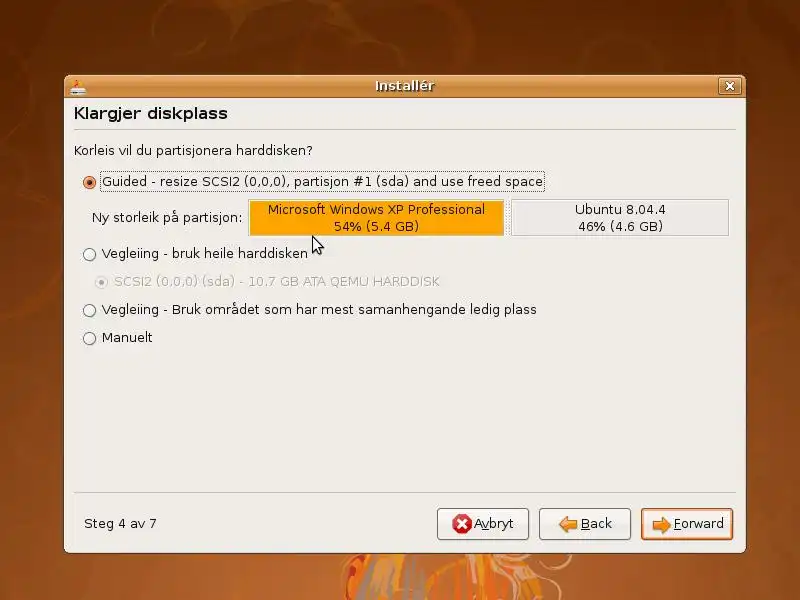Click the Microsoft Windows XP Professional partition bar
The width and height of the screenshot is (800, 600).
pyautogui.click(x=377, y=218)
